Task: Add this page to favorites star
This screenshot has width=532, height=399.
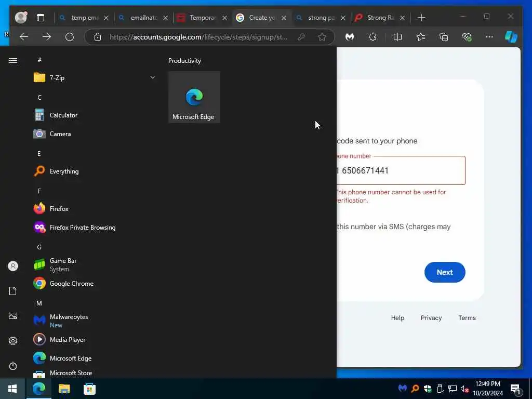Action: pos(322,37)
